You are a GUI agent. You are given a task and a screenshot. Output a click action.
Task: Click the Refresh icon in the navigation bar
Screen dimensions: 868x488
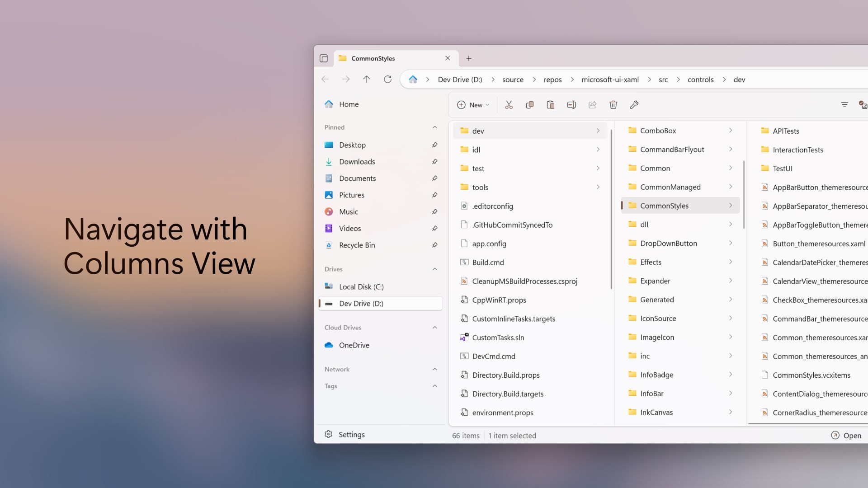pyautogui.click(x=388, y=79)
